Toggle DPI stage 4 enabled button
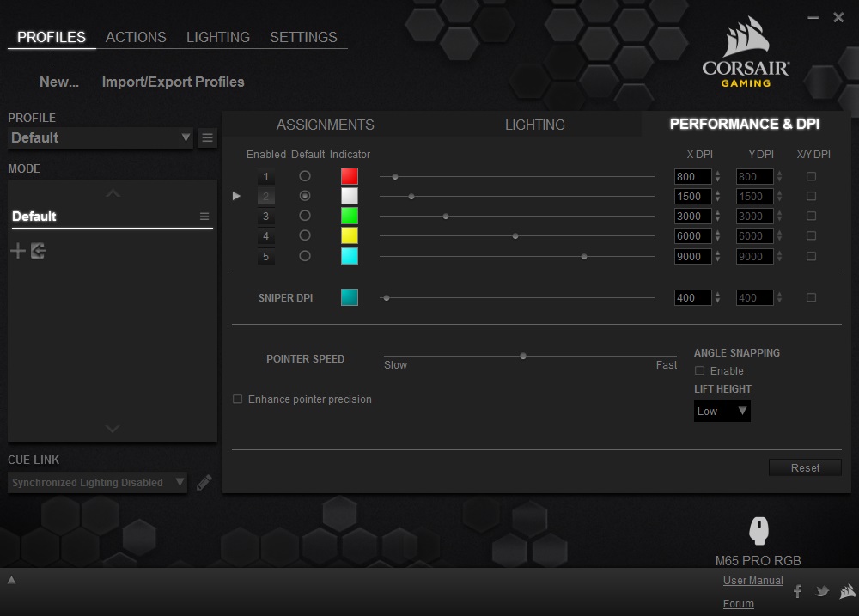The height and width of the screenshot is (616, 859). click(265, 236)
